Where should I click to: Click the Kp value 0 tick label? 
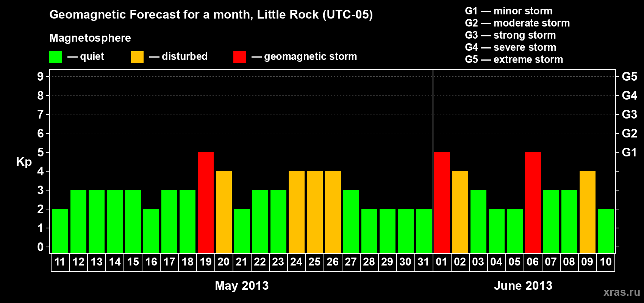point(41,247)
